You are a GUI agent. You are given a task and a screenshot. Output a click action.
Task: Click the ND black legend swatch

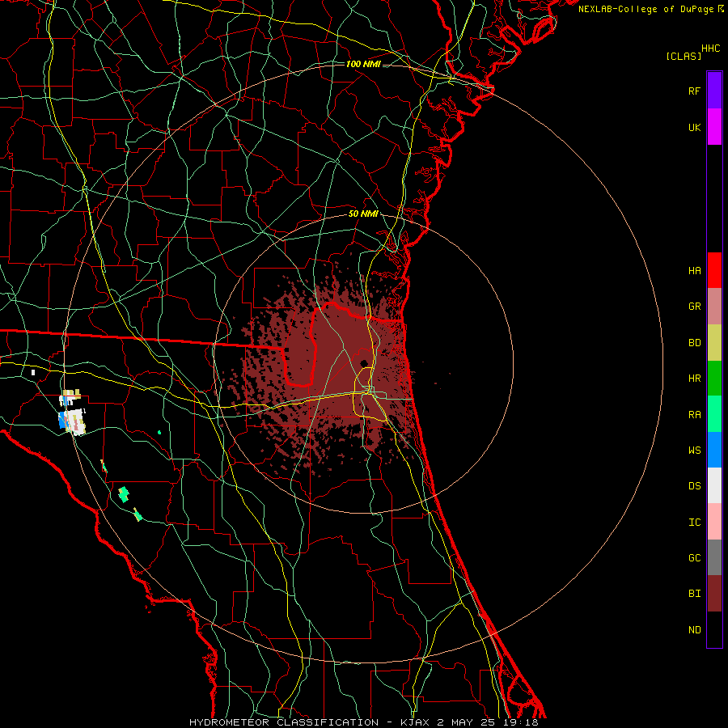[714, 629]
